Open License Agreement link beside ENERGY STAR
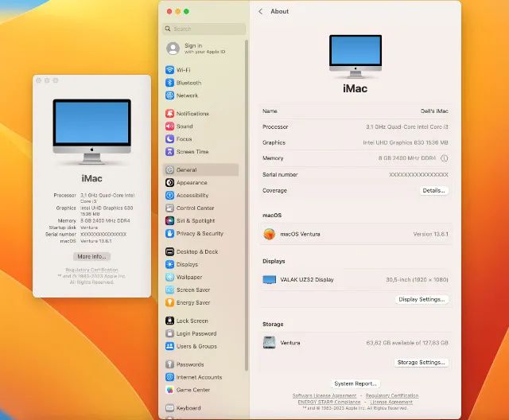The image size is (509, 420). pyautogui.click(x=391, y=402)
